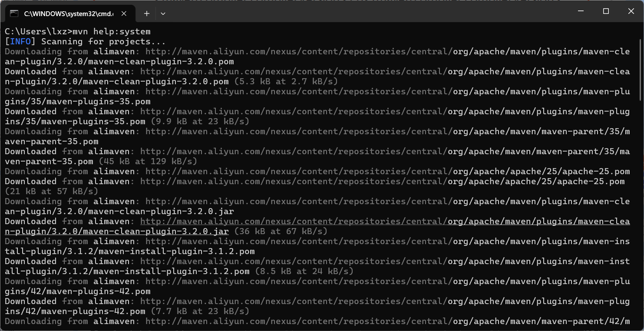The width and height of the screenshot is (644, 331).
Task: Expand the new tab profile dropdown
Action: 163,13
